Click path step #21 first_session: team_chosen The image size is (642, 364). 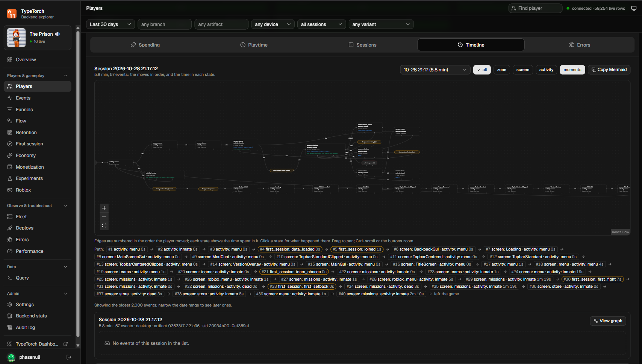click(294, 272)
